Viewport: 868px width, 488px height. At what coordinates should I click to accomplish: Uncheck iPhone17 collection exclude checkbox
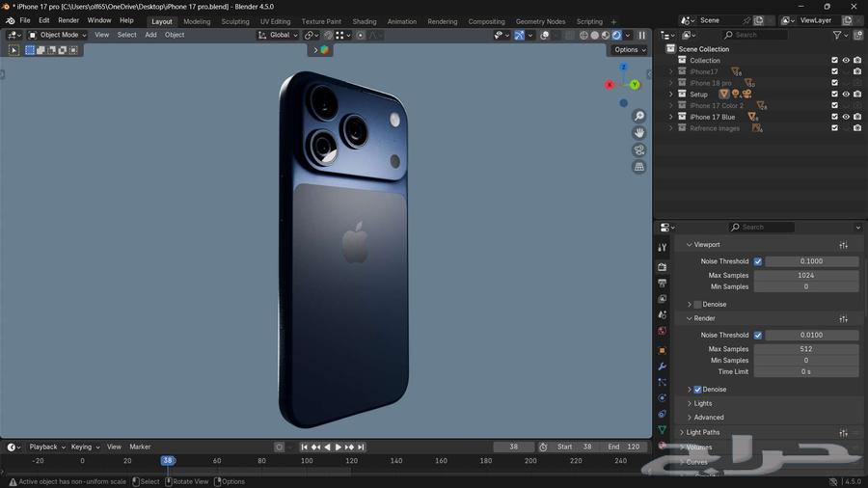[834, 71]
